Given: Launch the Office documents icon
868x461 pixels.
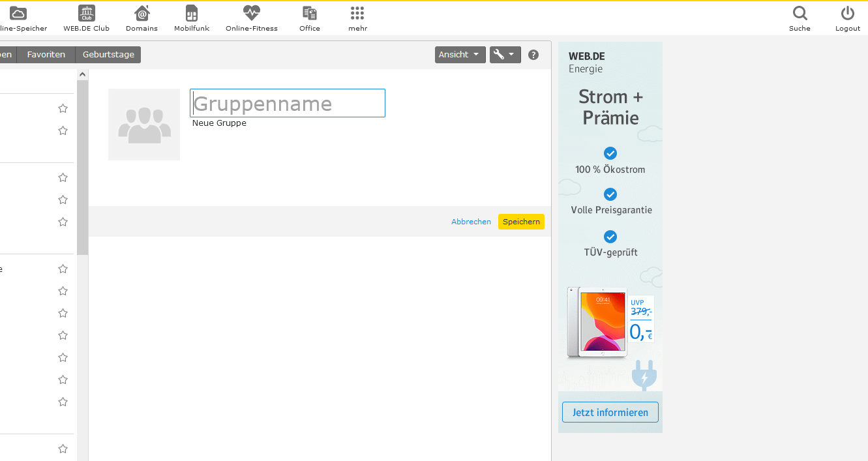Looking at the screenshot, I should point(310,13).
